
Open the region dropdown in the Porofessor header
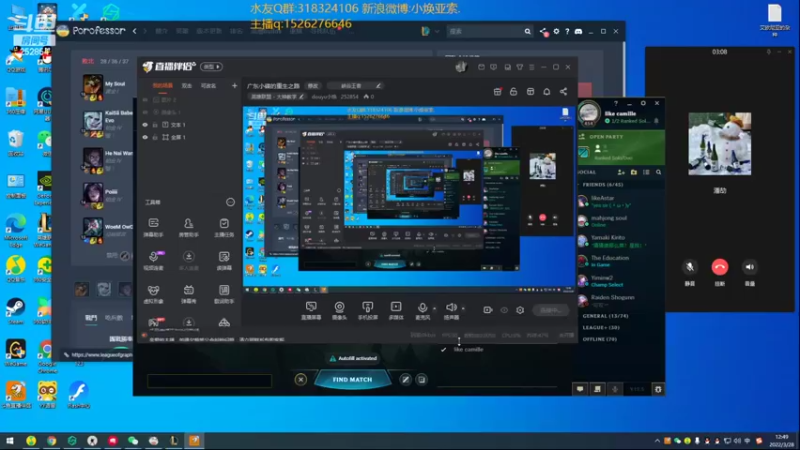click(x=437, y=31)
